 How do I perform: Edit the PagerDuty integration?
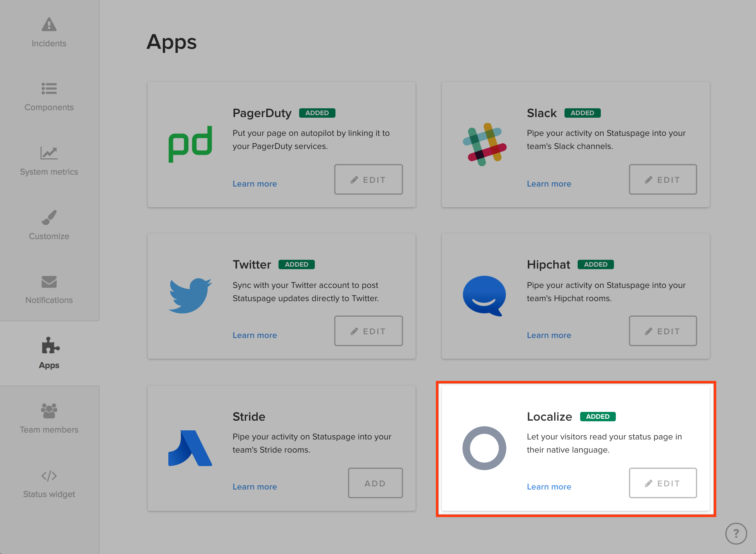tap(368, 179)
